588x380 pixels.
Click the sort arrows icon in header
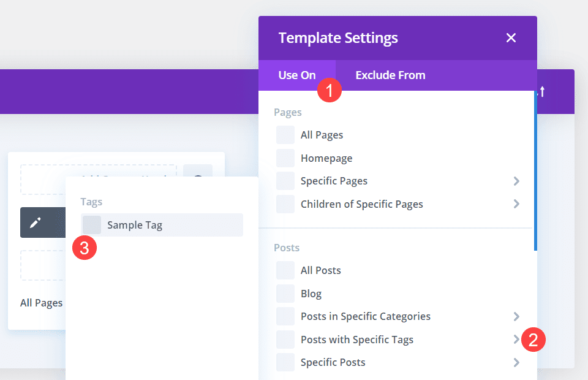[x=541, y=92]
